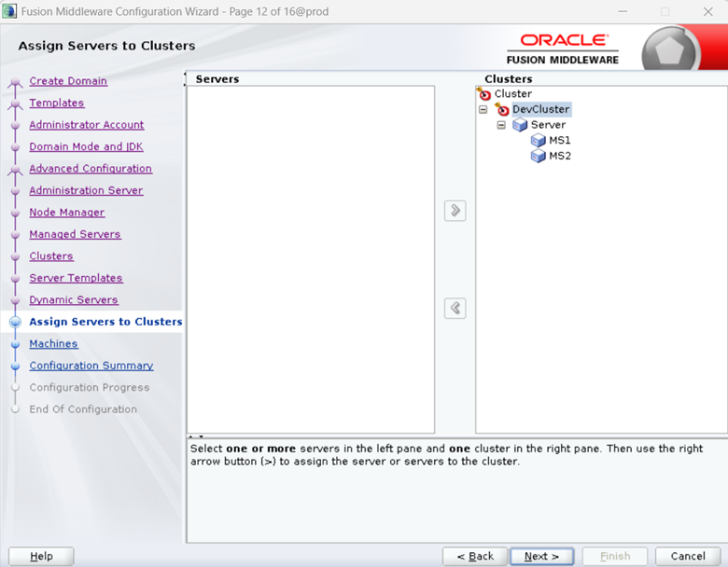Select the MS2 server label
This screenshot has height=567, width=728.
(560, 156)
